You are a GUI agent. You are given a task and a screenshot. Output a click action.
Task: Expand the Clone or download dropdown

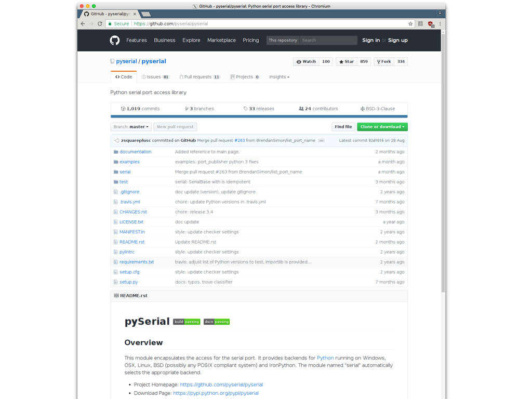click(382, 127)
